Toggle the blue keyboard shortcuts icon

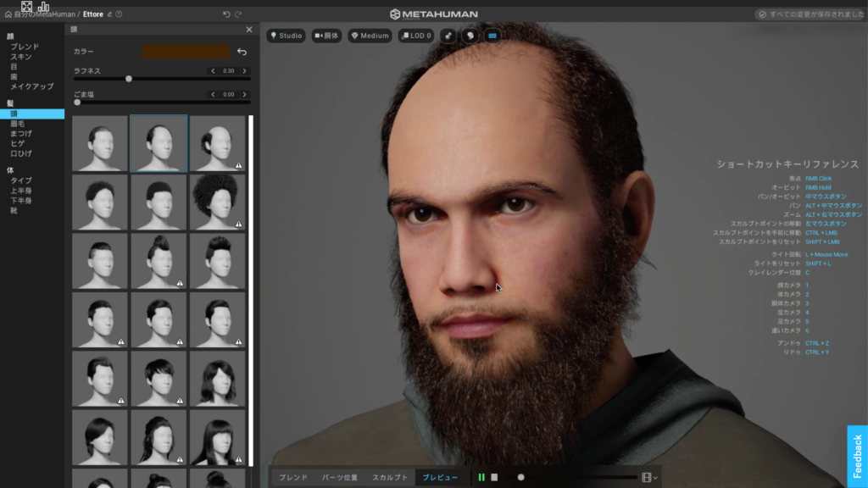492,36
